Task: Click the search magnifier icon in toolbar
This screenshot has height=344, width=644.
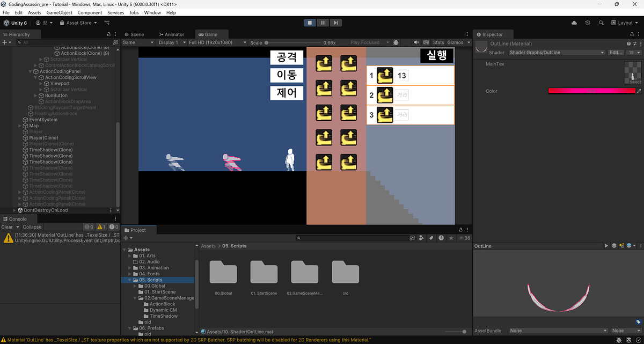Action: (601, 23)
